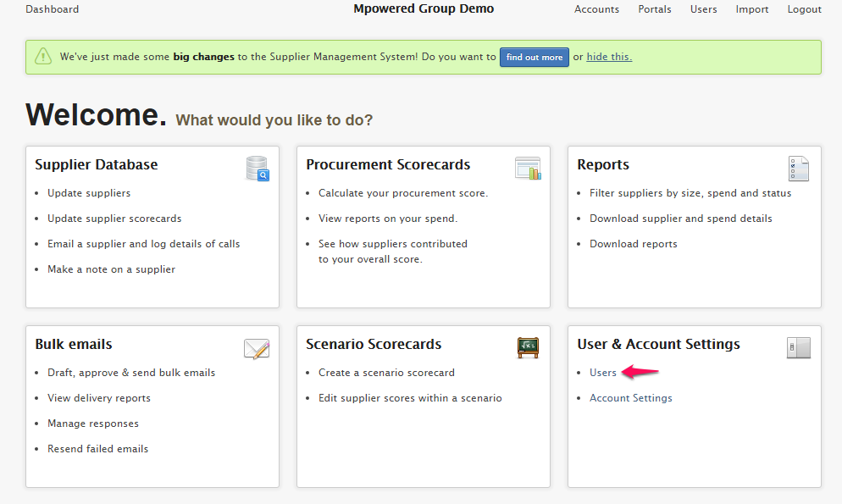This screenshot has width=842, height=504.
Task: Click the "find out more" button
Action: [535, 57]
